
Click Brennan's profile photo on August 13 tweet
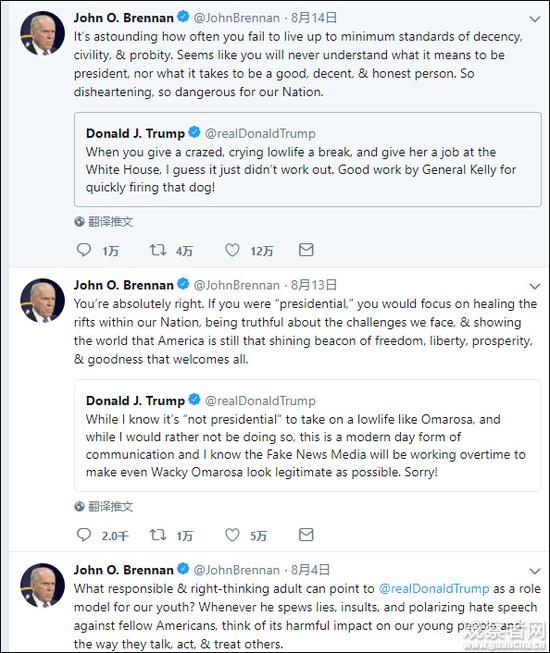click(42, 301)
